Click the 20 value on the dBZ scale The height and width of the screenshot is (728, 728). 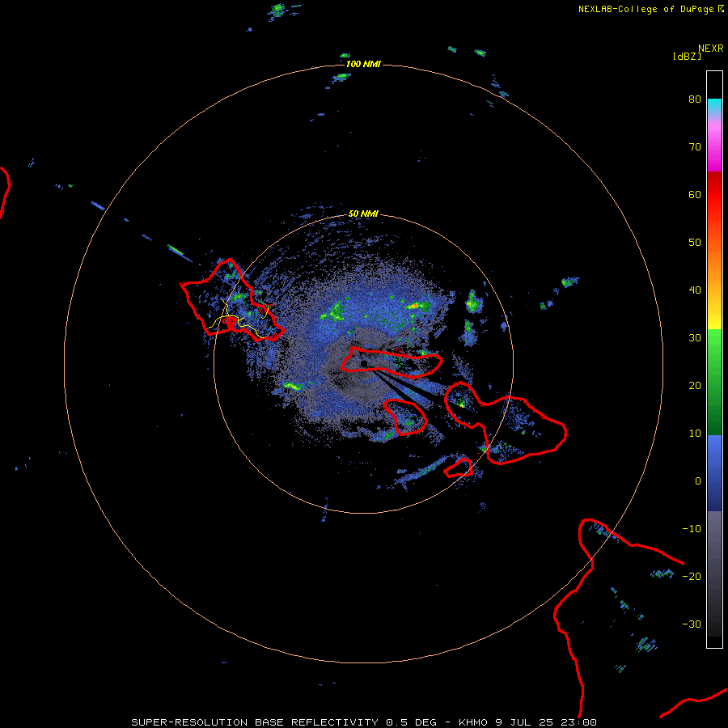695,386
